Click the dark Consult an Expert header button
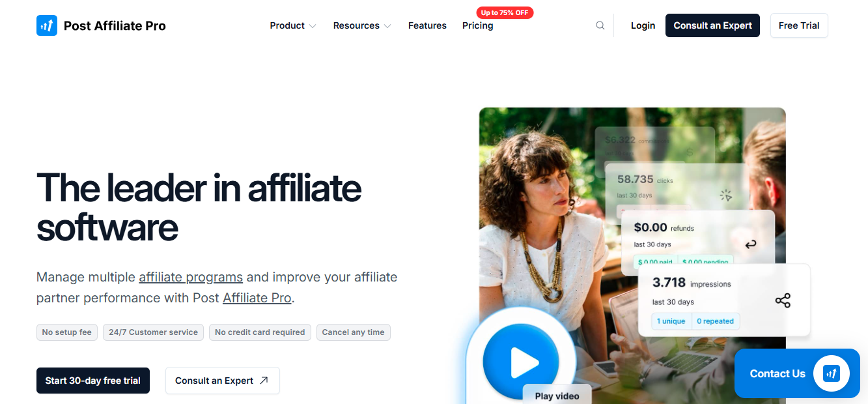Image resolution: width=868 pixels, height=404 pixels. tap(712, 25)
